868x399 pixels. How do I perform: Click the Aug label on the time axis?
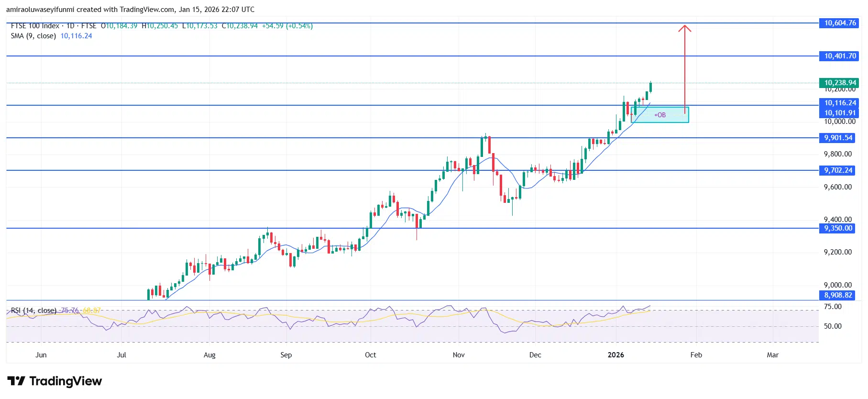[x=209, y=355]
